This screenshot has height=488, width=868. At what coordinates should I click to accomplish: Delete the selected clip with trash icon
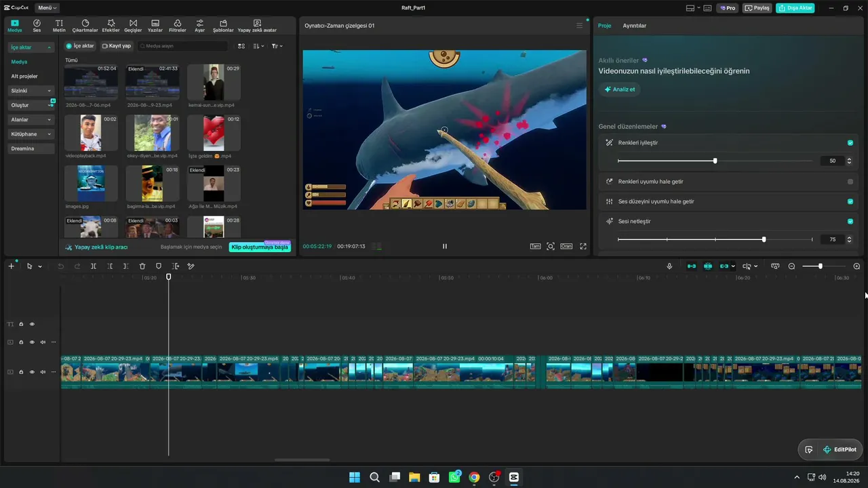pyautogui.click(x=142, y=266)
